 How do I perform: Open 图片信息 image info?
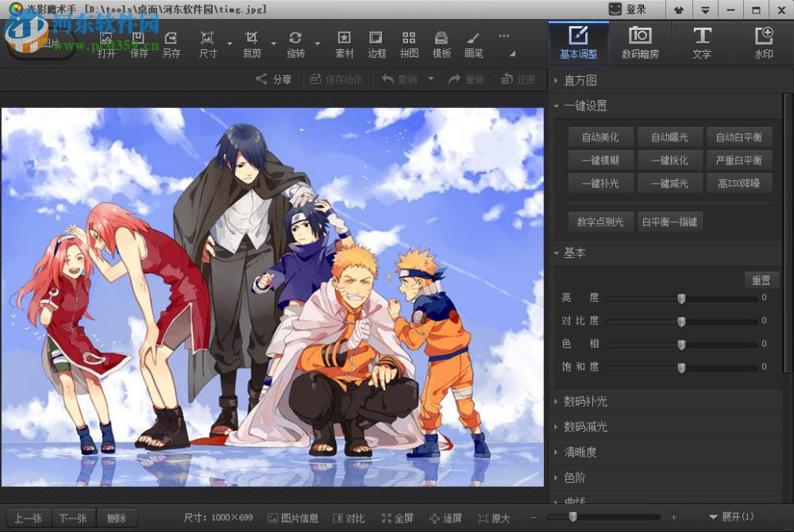click(293, 518)
